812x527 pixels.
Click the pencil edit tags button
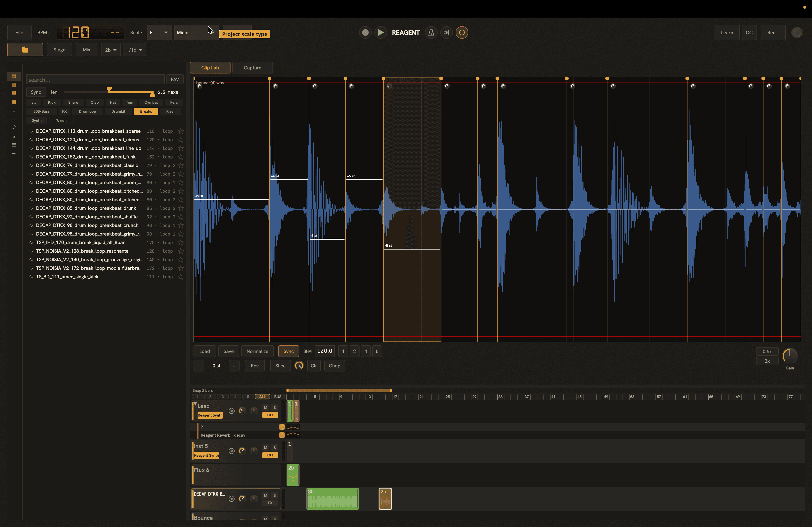[x=61, y=120]
